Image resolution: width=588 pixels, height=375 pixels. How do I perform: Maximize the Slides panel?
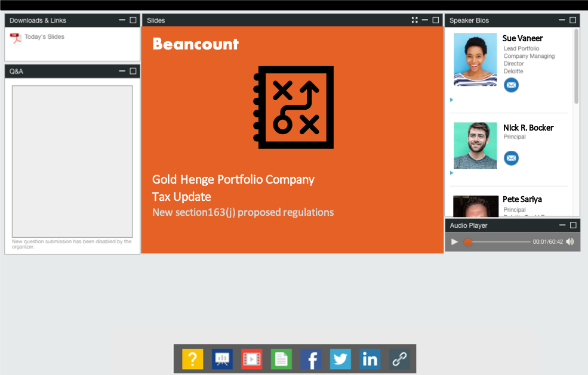(435, 20)
